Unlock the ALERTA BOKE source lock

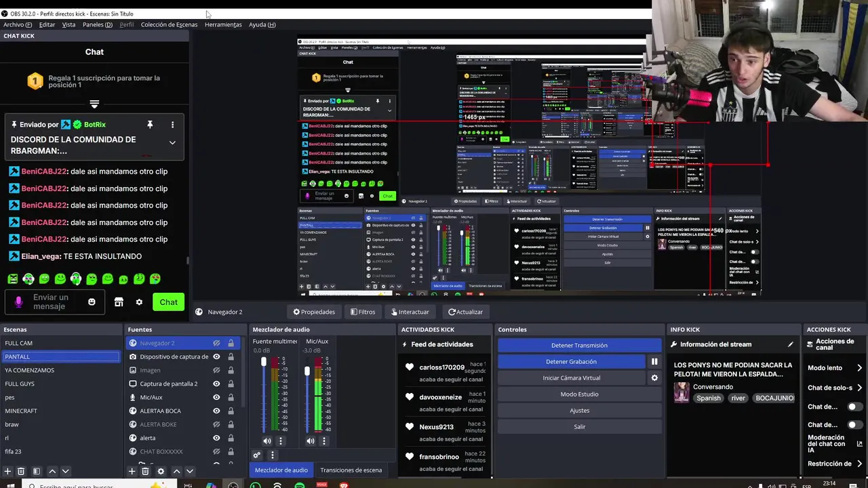(x=231, y=424)
